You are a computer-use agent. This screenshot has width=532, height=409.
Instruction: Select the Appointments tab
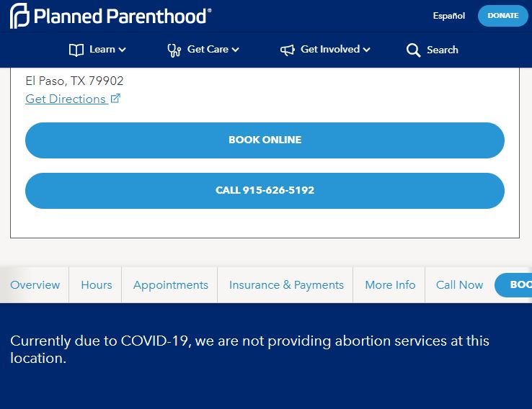coord(171,285)
